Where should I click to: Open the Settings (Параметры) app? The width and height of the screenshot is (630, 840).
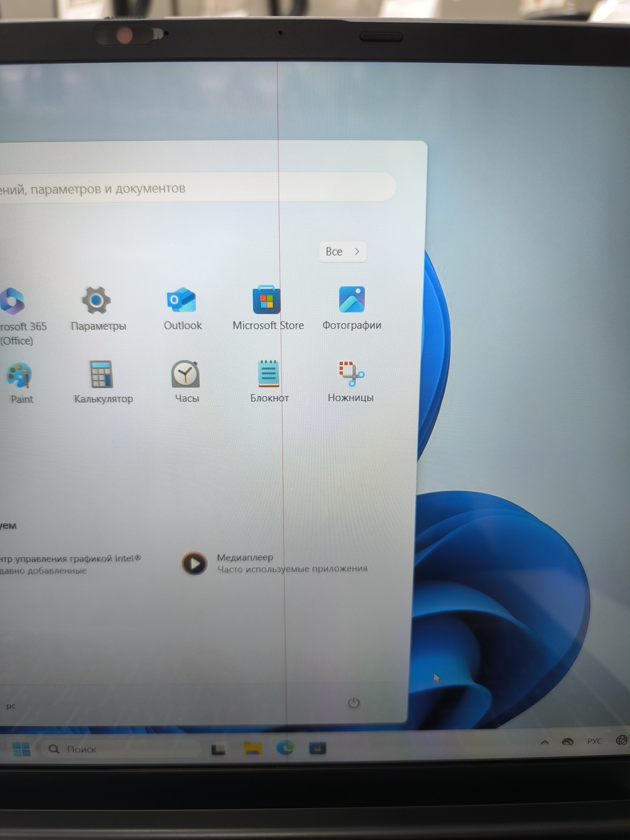pos(96,300)
